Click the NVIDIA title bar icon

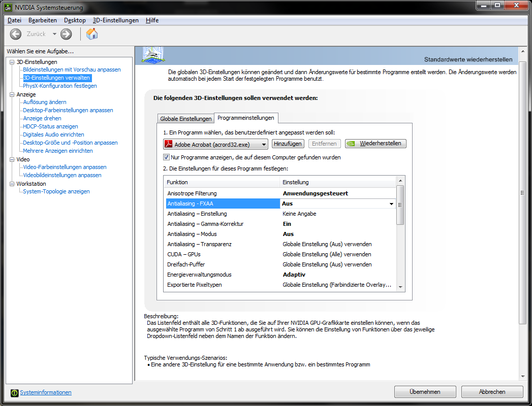(x=8, y=7)
